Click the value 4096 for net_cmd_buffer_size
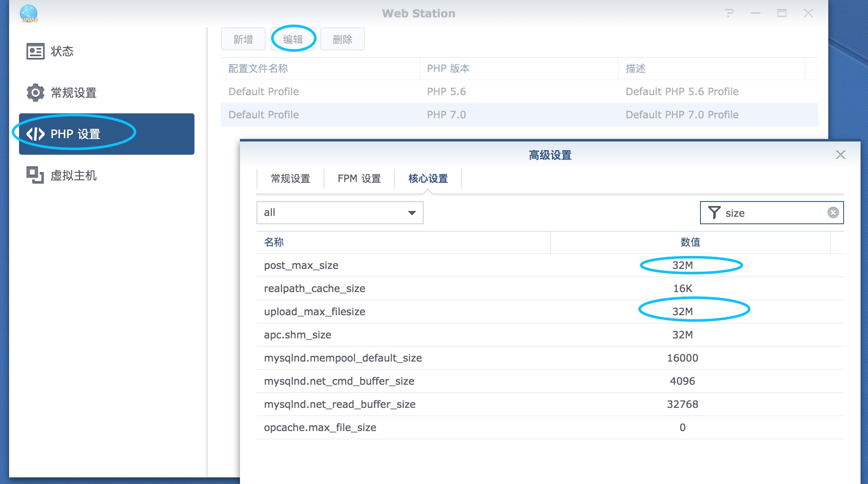Screen dimensions: 868x484 click(683, 381)
